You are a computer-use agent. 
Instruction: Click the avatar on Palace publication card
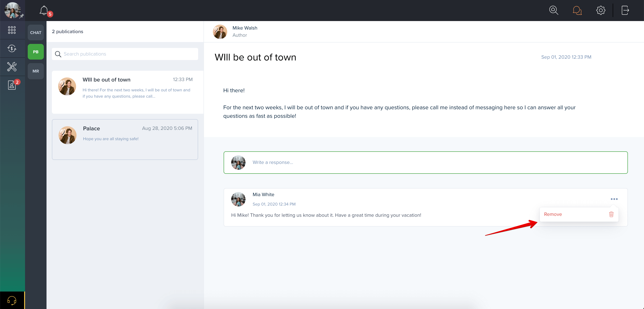[x=68, y=135]
